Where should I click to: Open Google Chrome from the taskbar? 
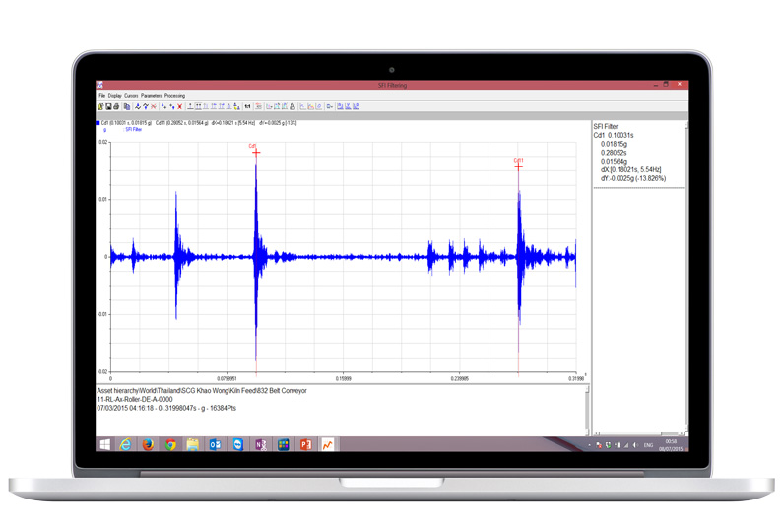point(170,445)
